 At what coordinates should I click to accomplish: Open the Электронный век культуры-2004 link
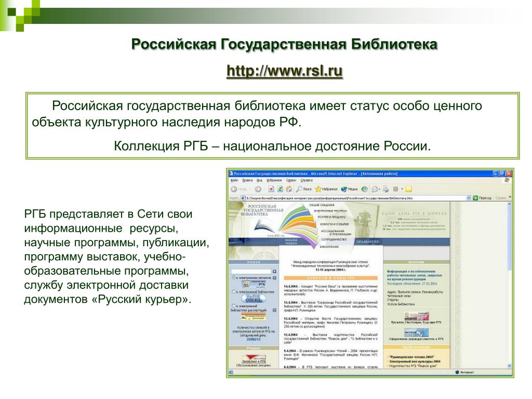415,362
